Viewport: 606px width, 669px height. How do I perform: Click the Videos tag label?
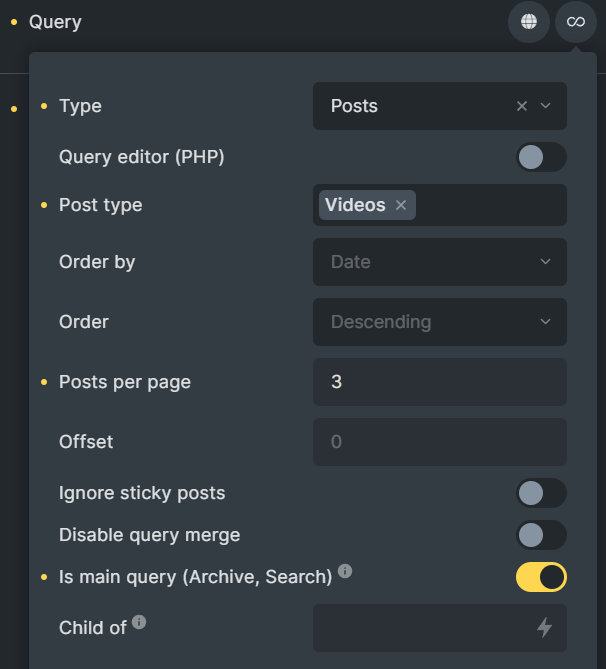coord(355,205)
